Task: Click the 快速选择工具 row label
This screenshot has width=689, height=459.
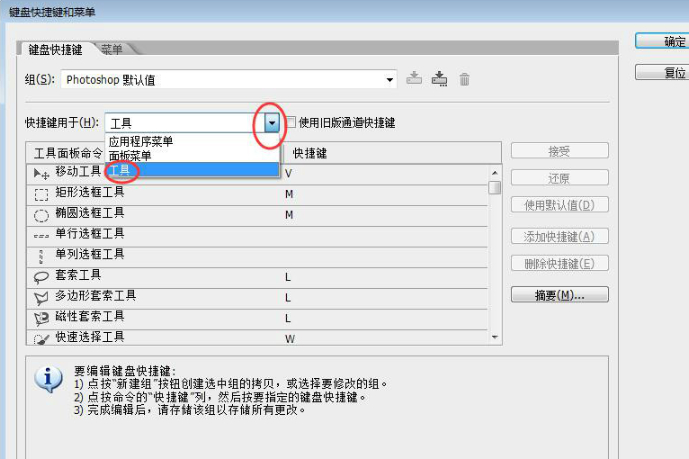Action: (x=90, y=337)
